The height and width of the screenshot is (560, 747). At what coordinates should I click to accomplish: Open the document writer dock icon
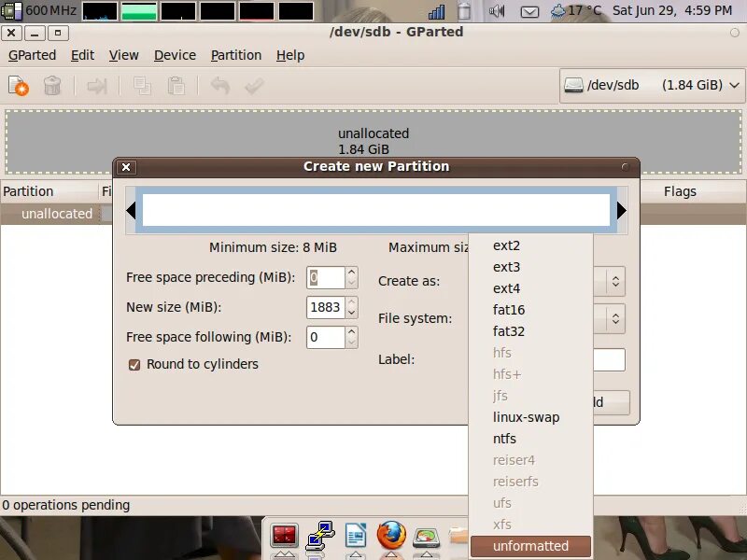[356, 535]
